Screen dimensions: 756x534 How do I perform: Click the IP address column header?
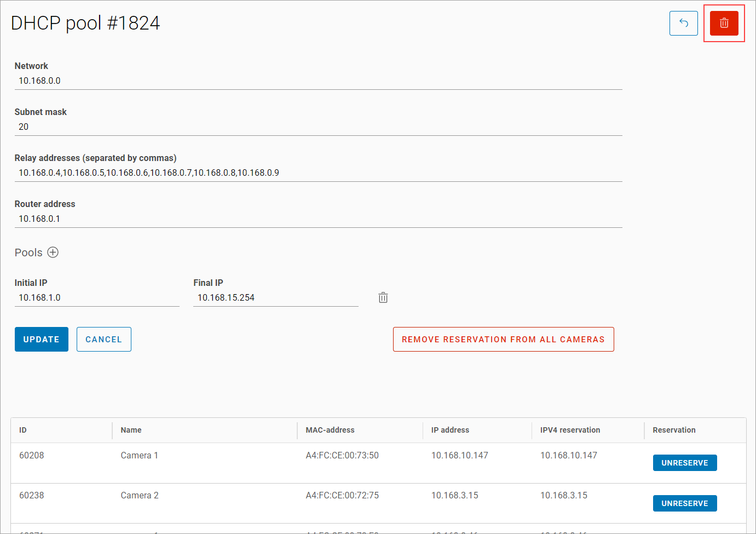[x=450, y=430]
